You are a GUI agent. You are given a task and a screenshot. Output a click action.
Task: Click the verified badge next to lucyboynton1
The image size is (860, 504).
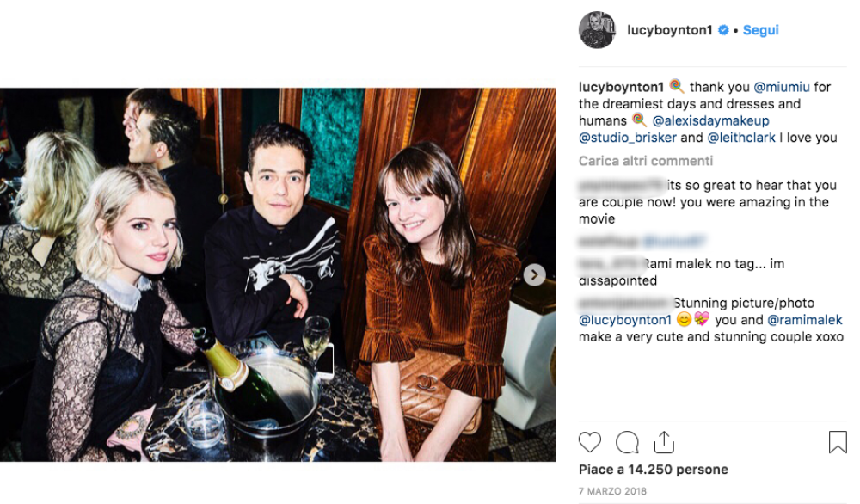pos(723,30)
